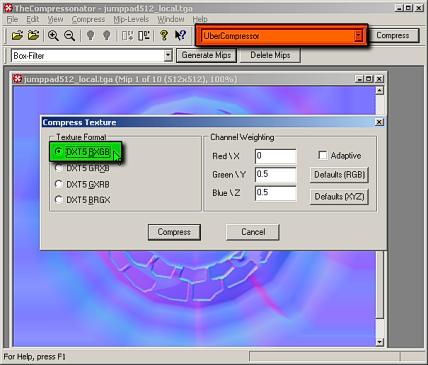Click Compress in the Compress Texture dialog

click(174, 232)
